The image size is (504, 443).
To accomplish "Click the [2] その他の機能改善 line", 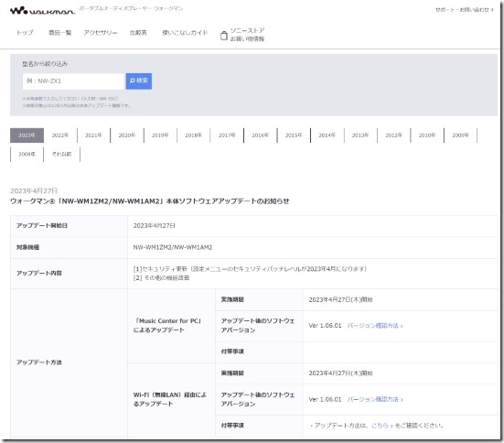I will 161,277.
